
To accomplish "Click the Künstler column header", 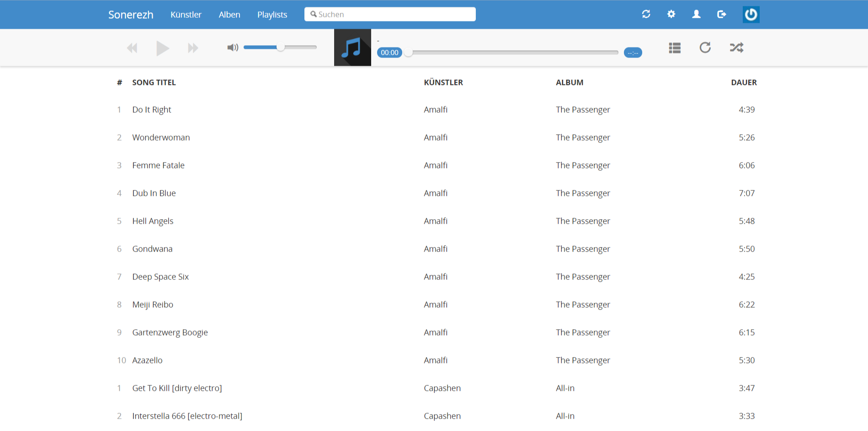I will [443, 83].
